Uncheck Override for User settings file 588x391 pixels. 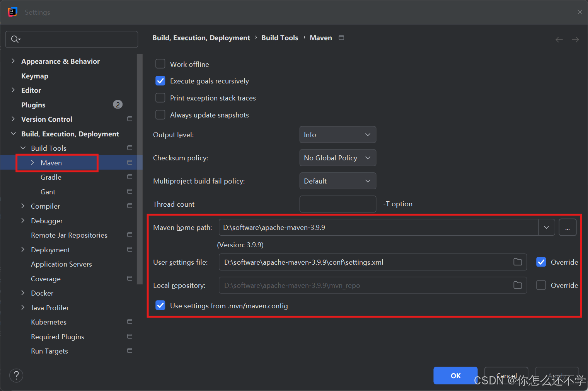coord(541,262)
